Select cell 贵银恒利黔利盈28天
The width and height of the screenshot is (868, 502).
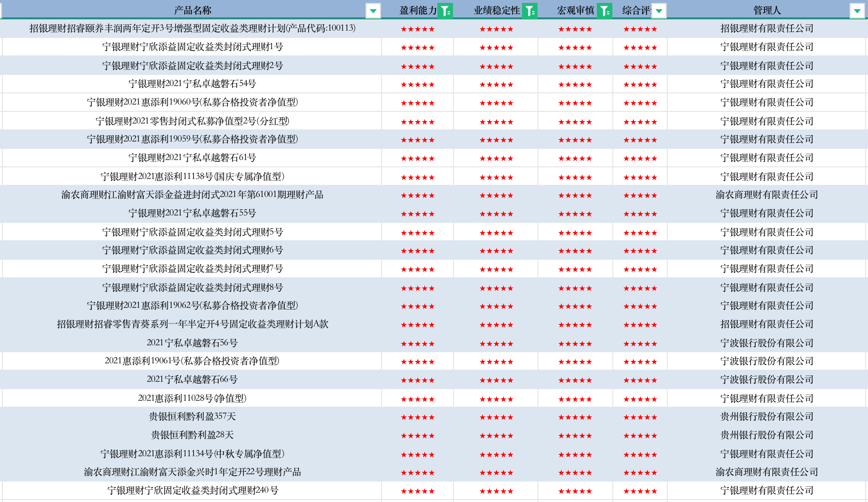pyautogui.click(x=192, y=435)
